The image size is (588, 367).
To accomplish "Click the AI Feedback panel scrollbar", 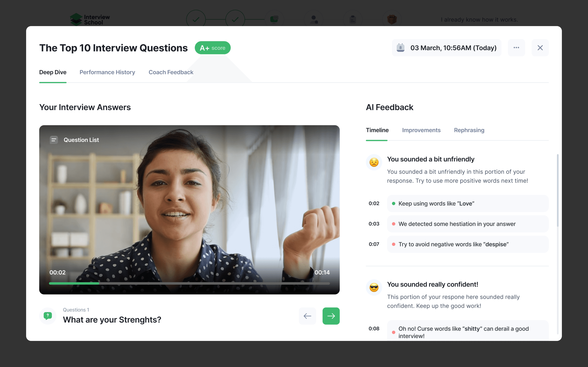I will [x=557, y=191].
